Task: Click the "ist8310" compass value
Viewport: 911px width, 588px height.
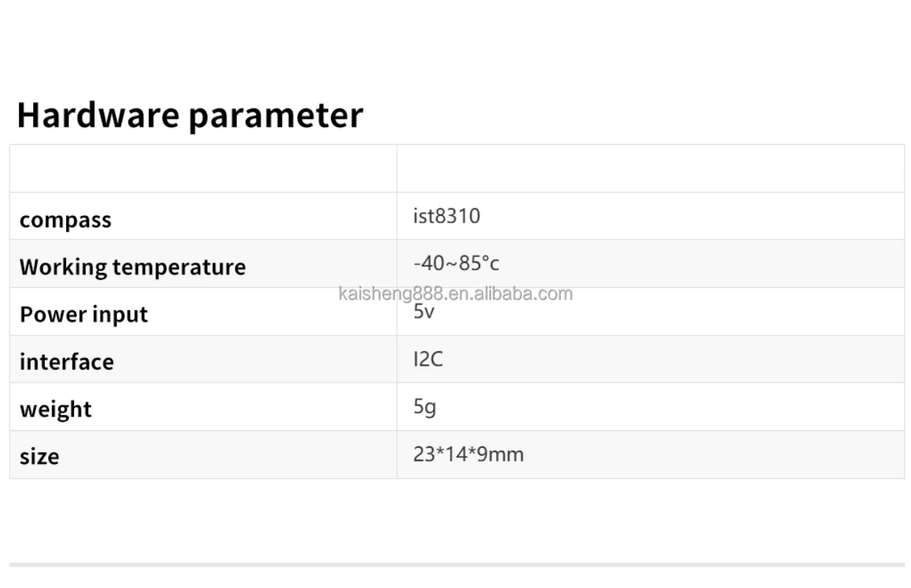Action: (446, 217)
